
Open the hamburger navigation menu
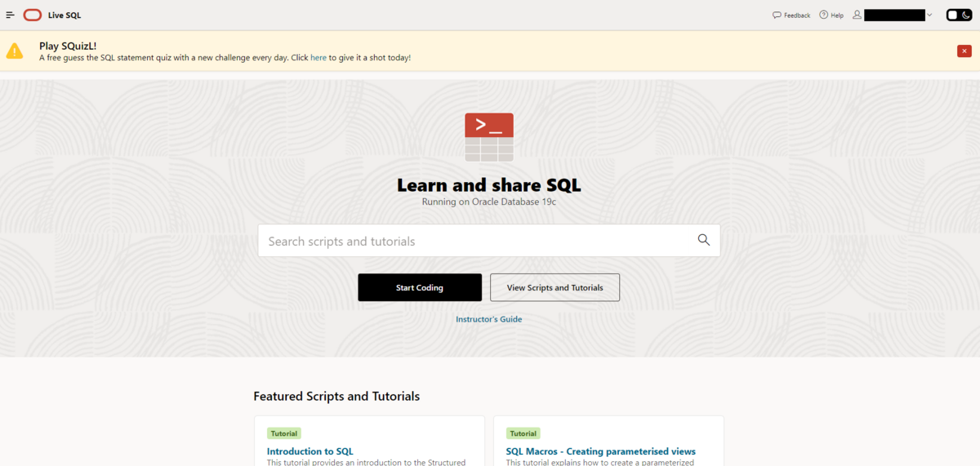pyautogui.click(x=11, y=15)
